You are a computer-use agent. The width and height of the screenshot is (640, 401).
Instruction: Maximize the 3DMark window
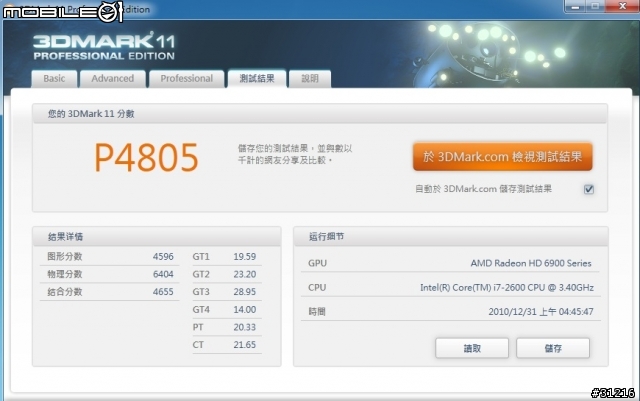coord(596,6)
